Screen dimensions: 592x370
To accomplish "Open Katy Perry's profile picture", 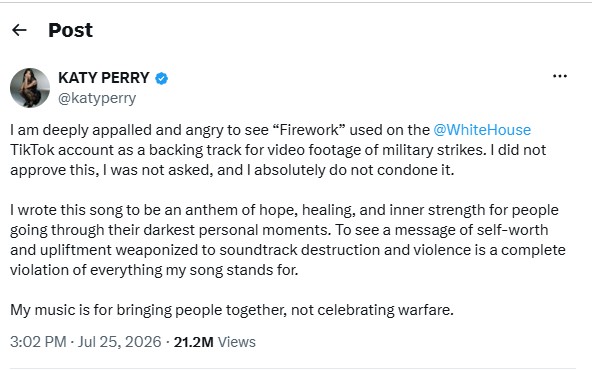I will pyautogui.click(x=30, y=88).
